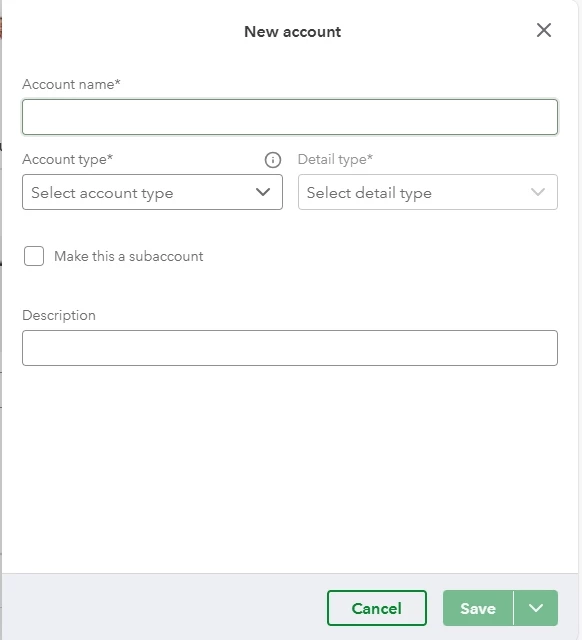
Task: Close the New account dialog
Action: (544, 30)
